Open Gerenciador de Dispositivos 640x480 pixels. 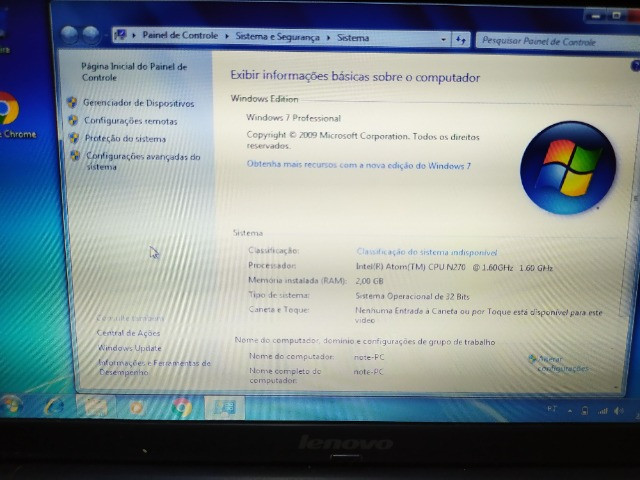click(x=138, y=103)
